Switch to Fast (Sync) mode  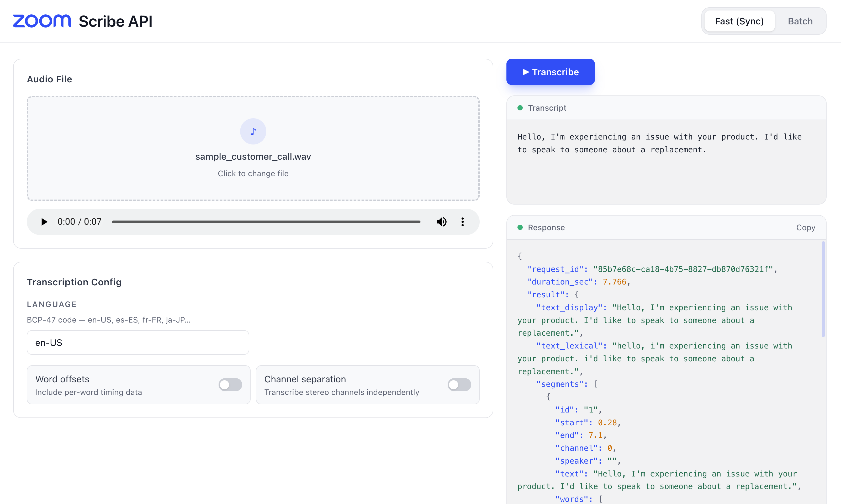739,21
